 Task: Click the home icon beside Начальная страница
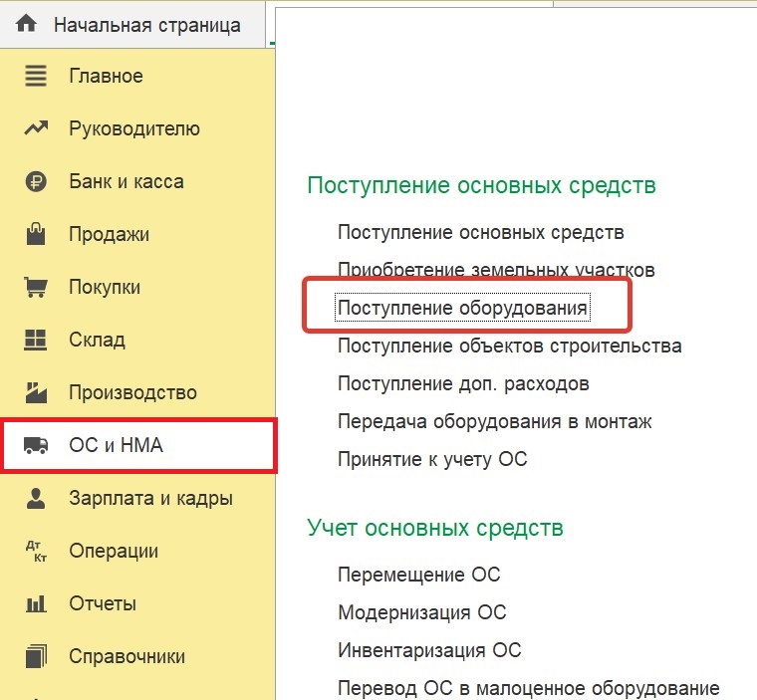(26, 24)
